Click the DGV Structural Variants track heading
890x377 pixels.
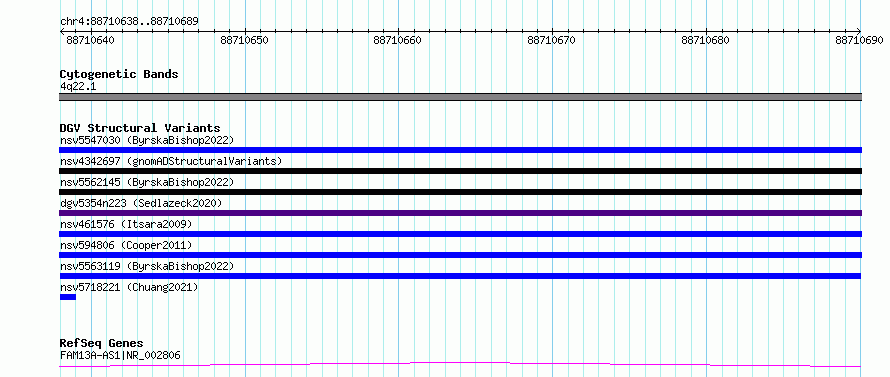(x=140, y=128)
